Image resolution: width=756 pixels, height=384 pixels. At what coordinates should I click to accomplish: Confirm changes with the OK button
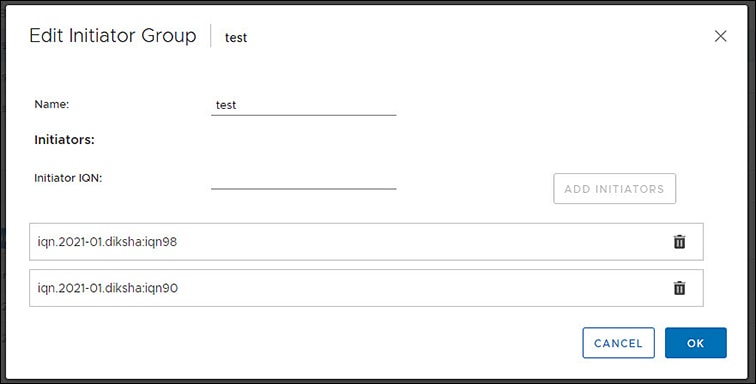pyautogui.click(x=695, y=343)
